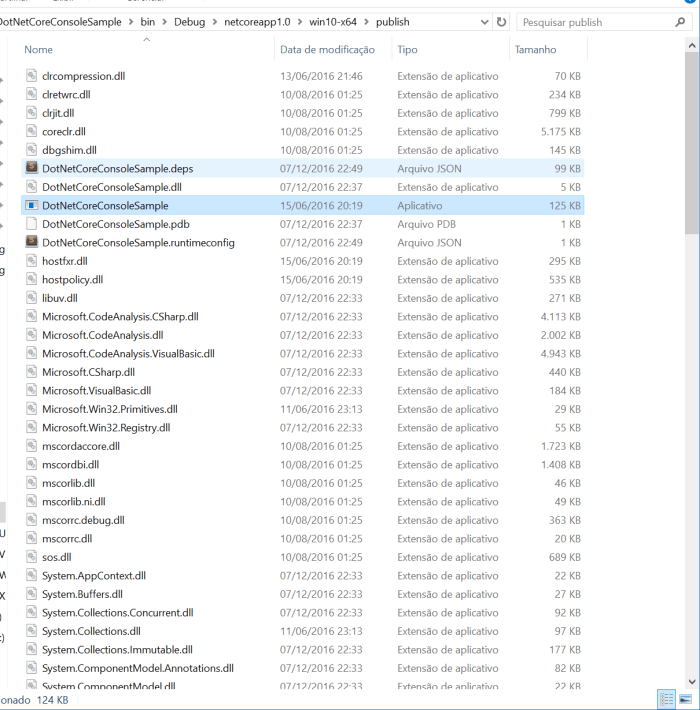Select the System.Collections.Concurrent.dll file name
Viewport: 700px width, 710px height.
(118, 612)
